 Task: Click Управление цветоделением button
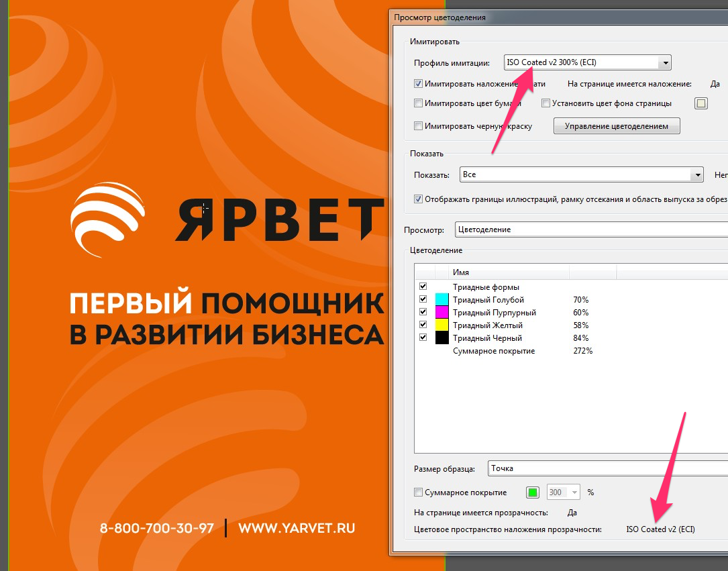(617, 125)
